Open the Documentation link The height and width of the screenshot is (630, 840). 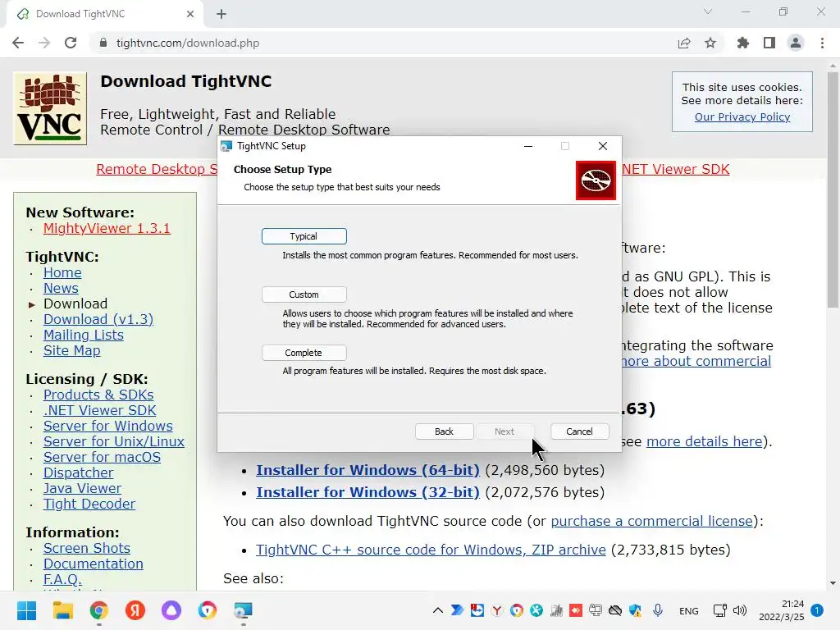pos(94,564)
